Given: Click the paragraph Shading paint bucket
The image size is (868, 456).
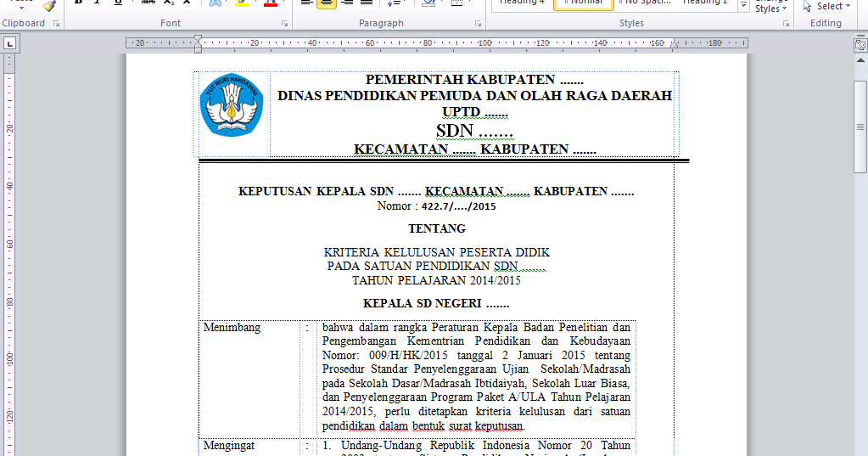Looking at the screenshot, I should click(428, 3).
